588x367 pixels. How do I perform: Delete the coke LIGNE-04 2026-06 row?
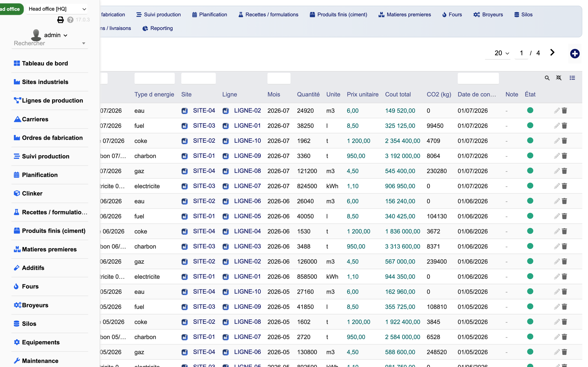pyautogui.click(x=564, y=231)
